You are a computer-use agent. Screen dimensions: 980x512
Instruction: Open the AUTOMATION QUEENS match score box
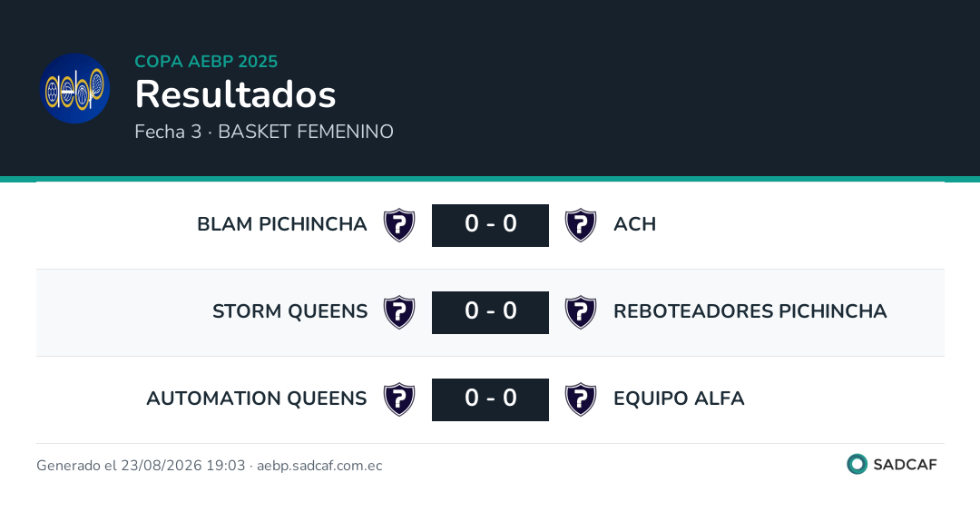point(491,399)
